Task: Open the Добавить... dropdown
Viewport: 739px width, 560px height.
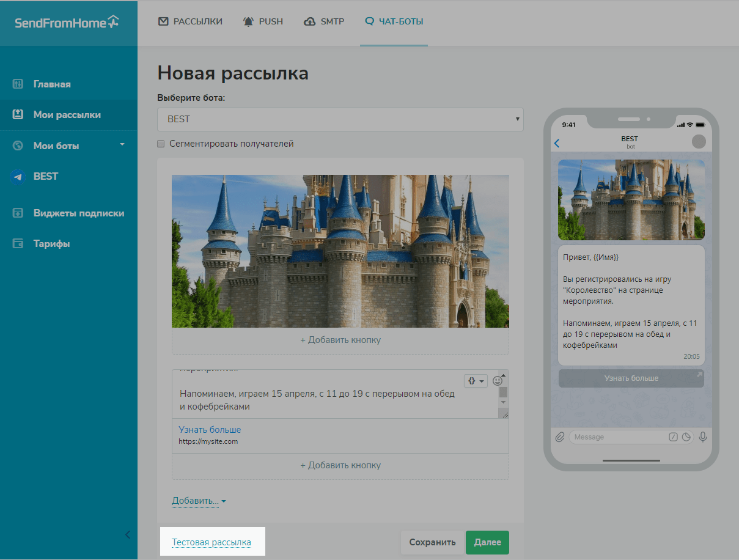Action: 199,501
